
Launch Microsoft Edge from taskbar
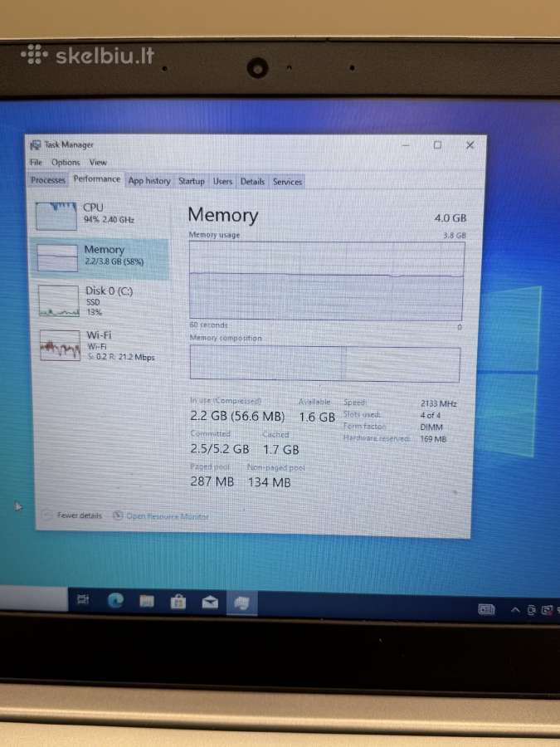pos(115,600)
